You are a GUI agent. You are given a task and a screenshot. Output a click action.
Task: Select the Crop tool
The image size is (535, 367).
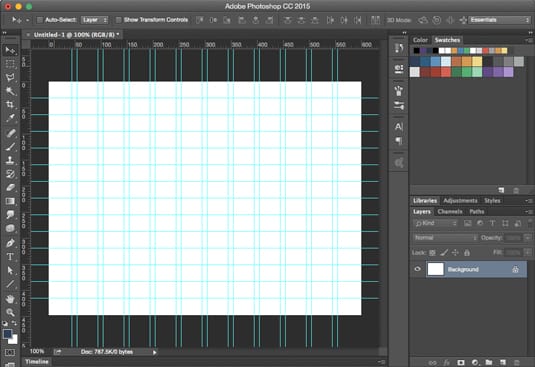tap(10, 104)
